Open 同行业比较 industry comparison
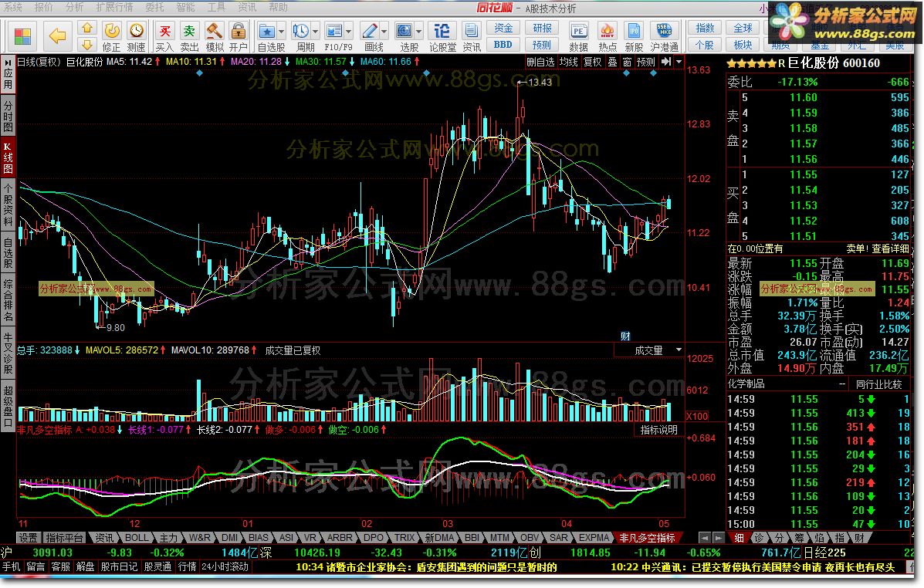The width and height of the screenshot is (924, 588). coord(878,384)
